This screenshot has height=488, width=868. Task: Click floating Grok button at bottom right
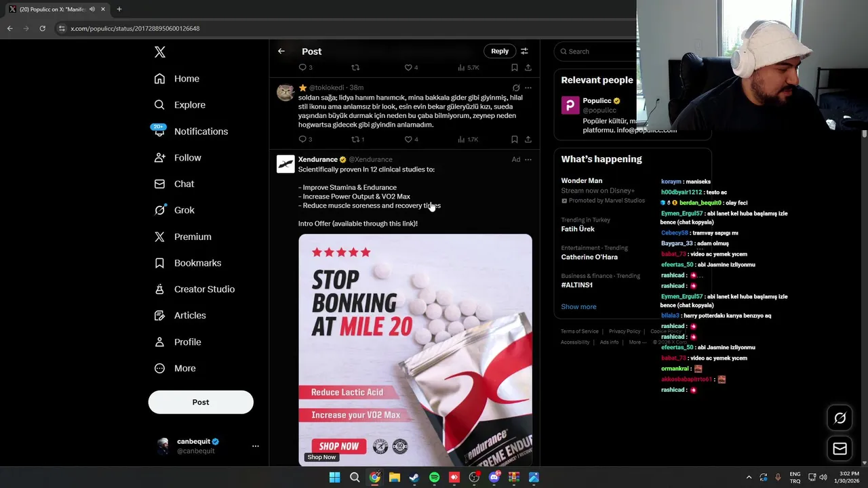pos(840,418)
